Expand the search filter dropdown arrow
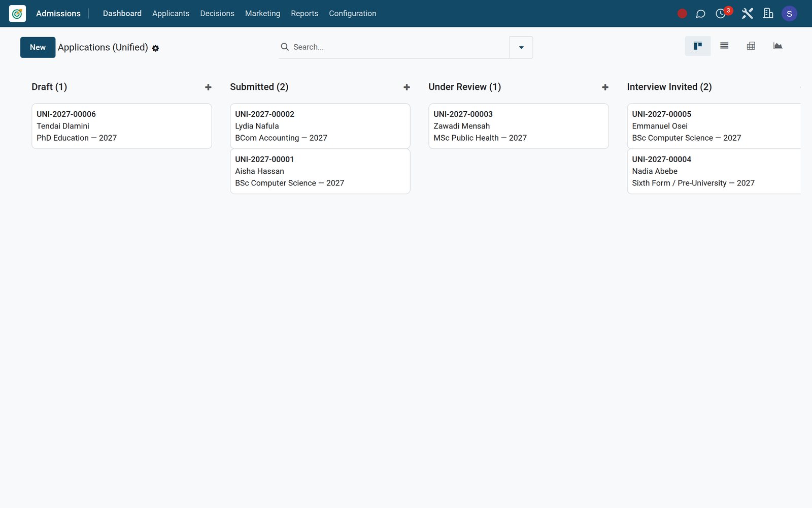 521,47
